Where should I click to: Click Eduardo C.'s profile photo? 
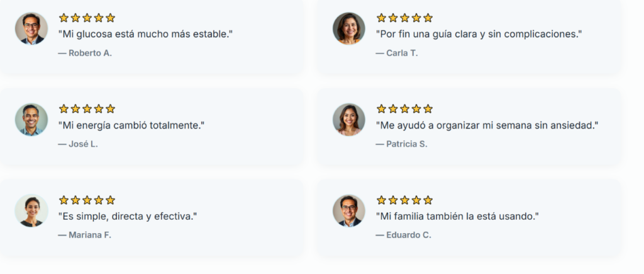(x=349, y=210)
